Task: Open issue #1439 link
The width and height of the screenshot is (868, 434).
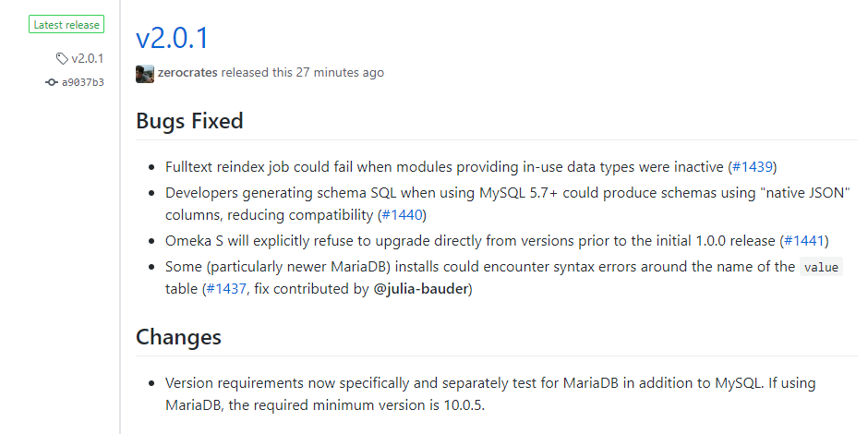Action: tap(753, 166)
